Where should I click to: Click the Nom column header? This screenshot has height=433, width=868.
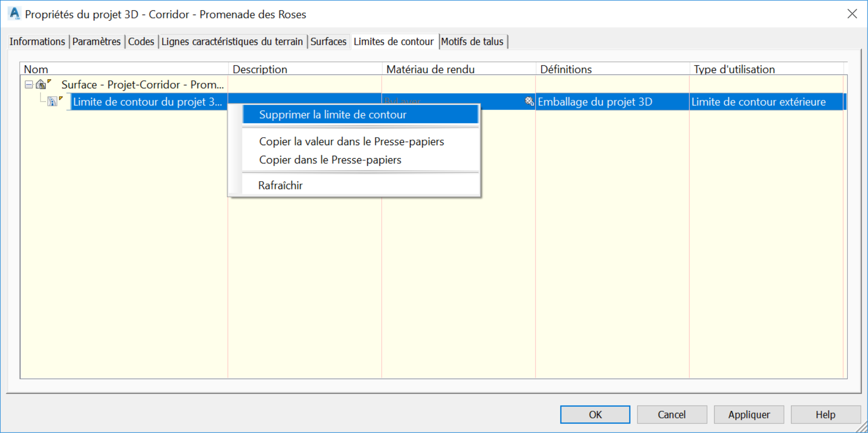(124, 69)
